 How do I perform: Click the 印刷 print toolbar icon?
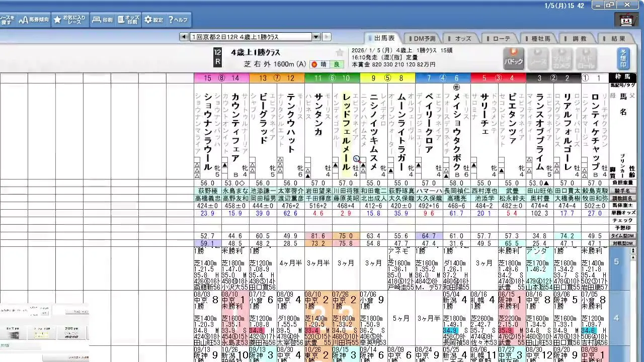click(x=103, y=20)
